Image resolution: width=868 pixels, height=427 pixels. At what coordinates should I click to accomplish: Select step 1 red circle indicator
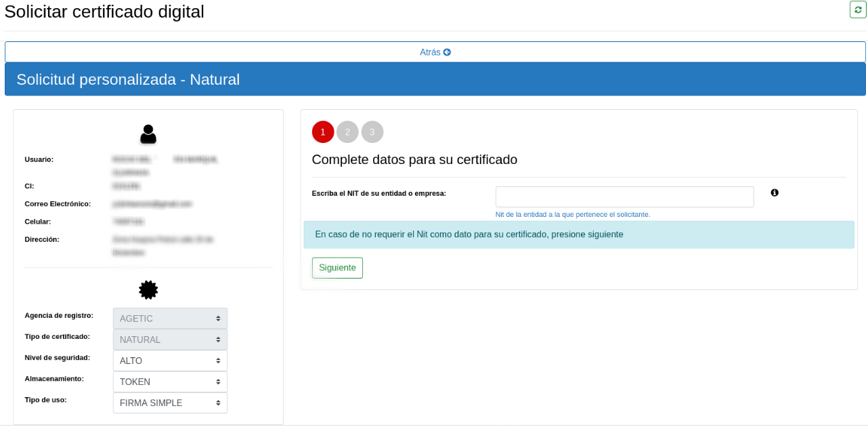coord(323,132)
